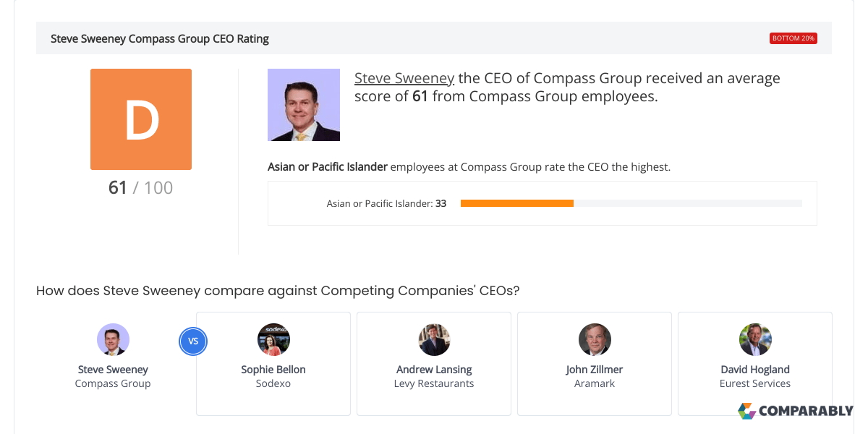Viewport: 868px width, 434px height.
Task: Select the Andrew Lansing name
Action: (434, 370)
